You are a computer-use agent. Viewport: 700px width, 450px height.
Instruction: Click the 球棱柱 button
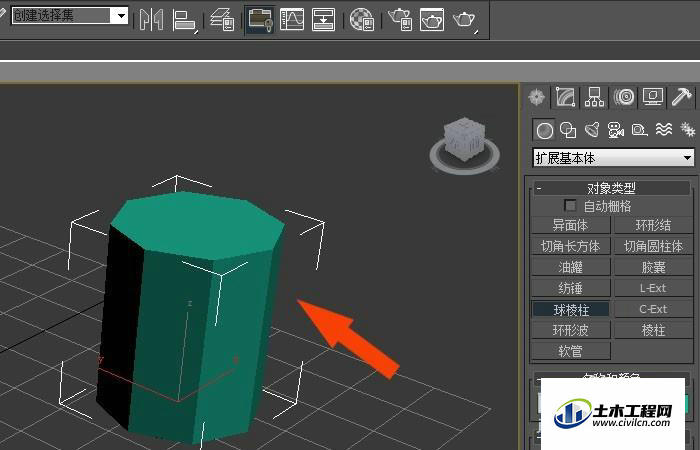tap(571, 309)
